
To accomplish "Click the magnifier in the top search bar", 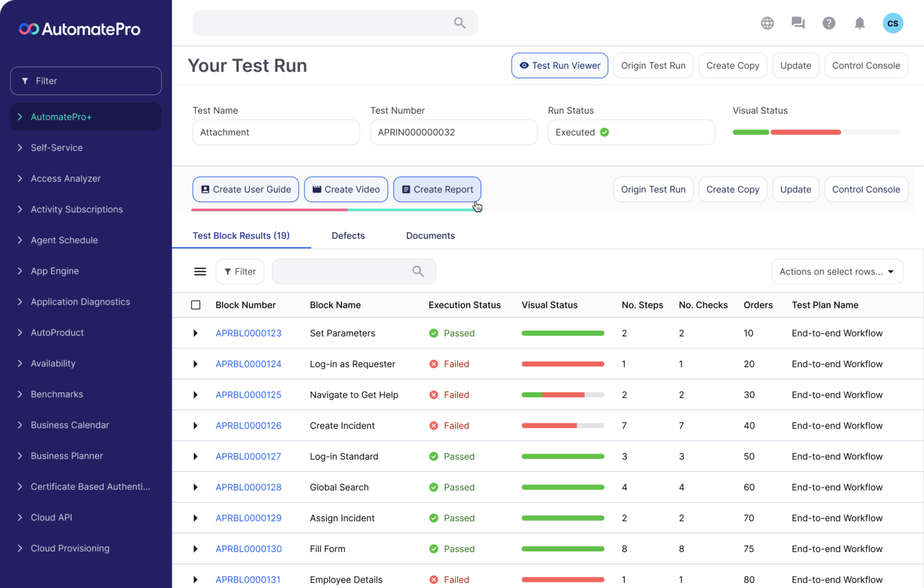I will [x=460, y=23].
